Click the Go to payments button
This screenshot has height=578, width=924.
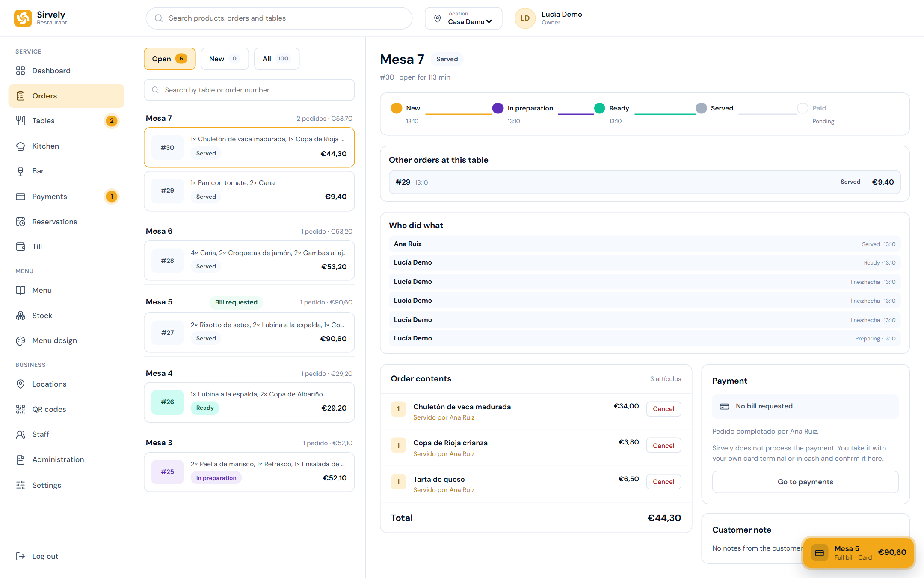point(805,482)
